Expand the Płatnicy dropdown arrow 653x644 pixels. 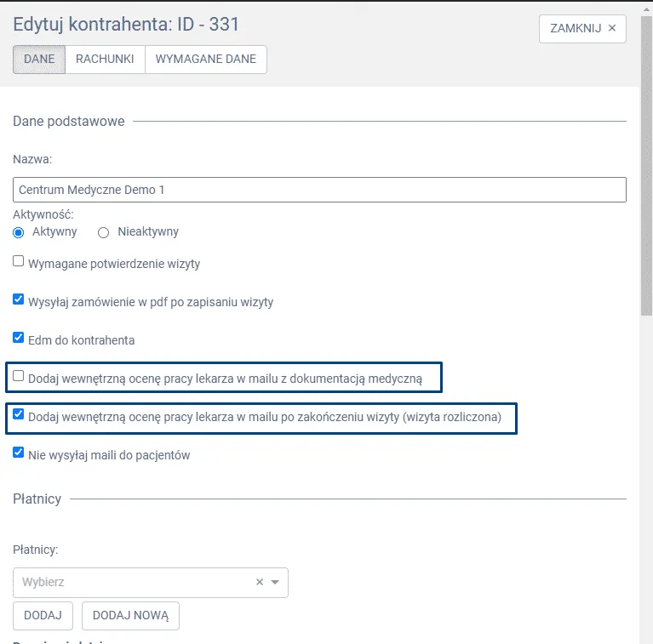click(x=275, y=583)
